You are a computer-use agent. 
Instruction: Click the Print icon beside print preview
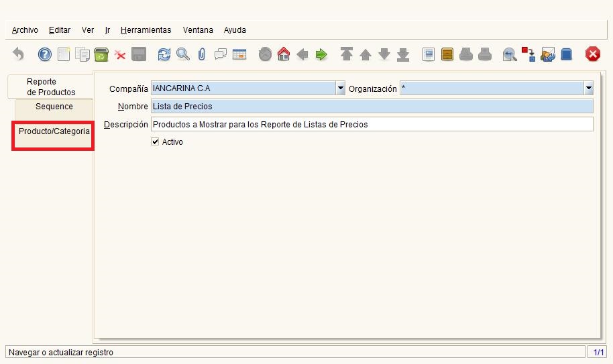click(485, 54)
